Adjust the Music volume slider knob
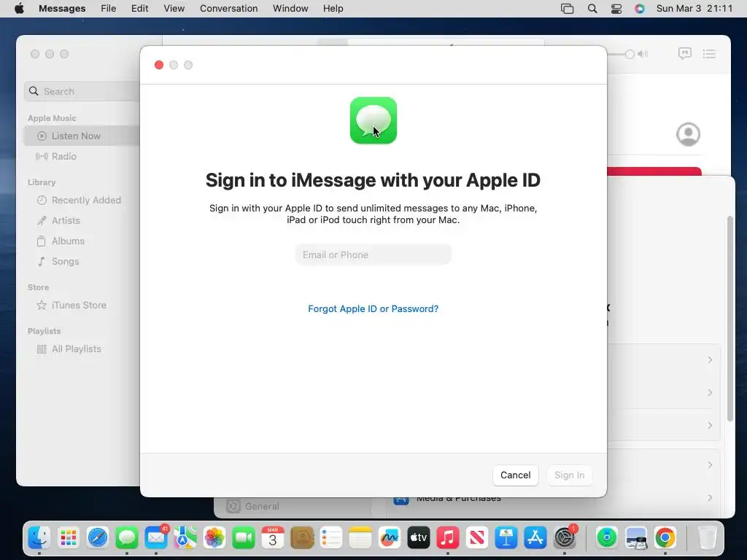Viewport: 747px width, 560px height. click(630, 54)
